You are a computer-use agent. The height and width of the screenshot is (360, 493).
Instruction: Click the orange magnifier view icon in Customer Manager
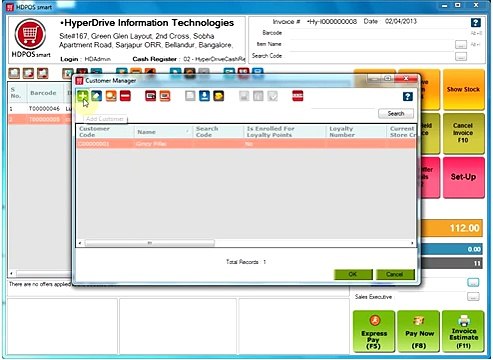coord(111,96)
